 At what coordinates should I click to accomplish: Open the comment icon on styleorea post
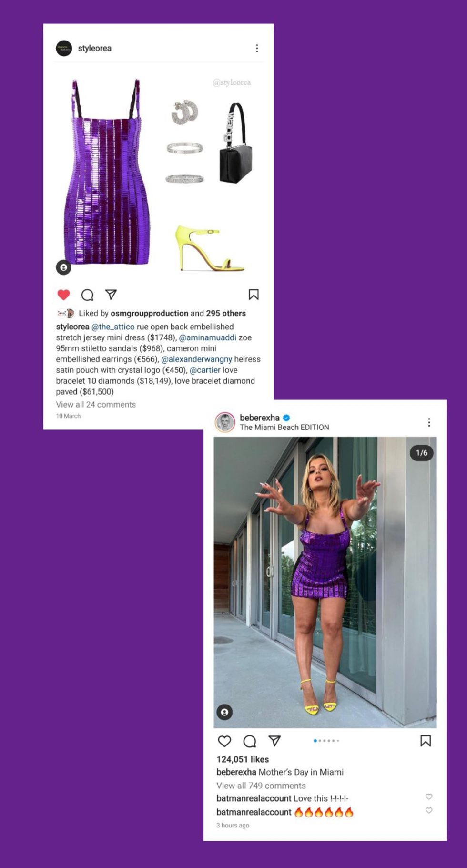(87, 295)
